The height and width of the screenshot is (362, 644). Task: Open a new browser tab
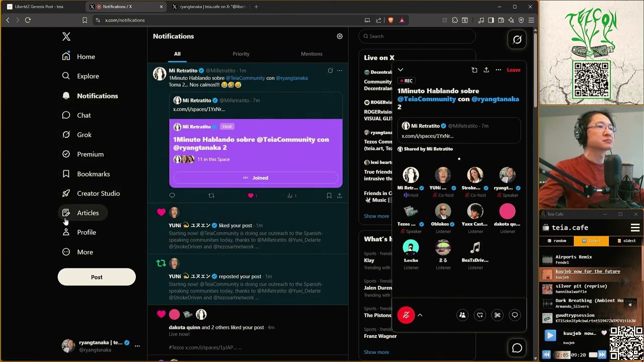pyautogui.click(x=256, y=7)
